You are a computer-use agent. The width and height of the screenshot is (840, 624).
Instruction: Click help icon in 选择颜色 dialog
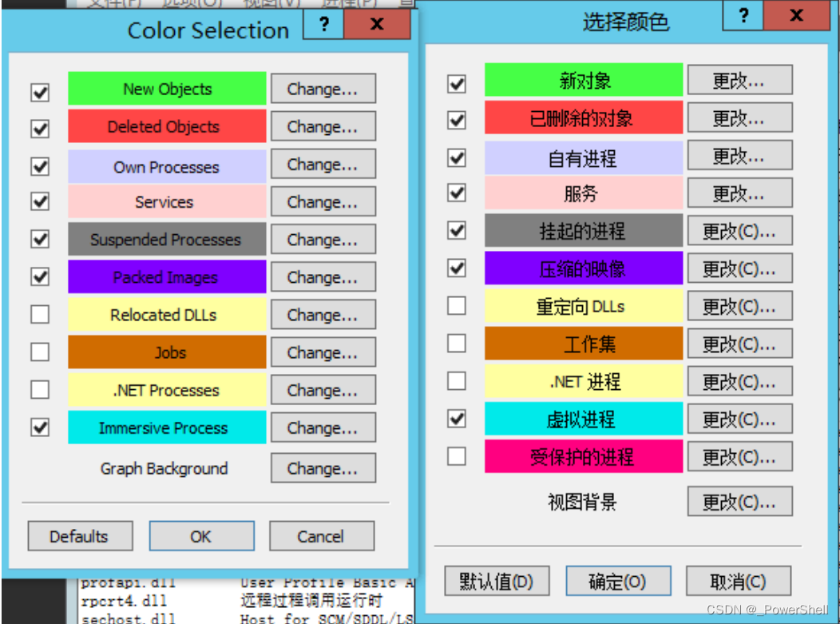[743, 15]
